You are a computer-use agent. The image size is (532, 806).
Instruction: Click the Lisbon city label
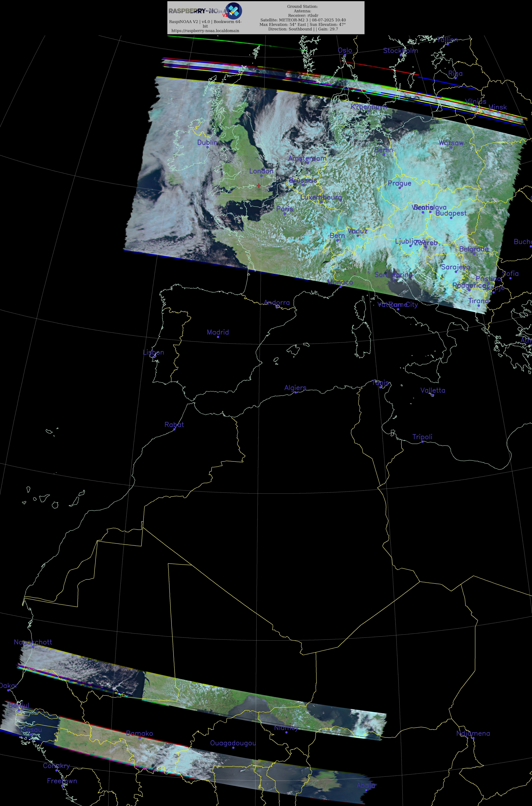tap(153, 352)
